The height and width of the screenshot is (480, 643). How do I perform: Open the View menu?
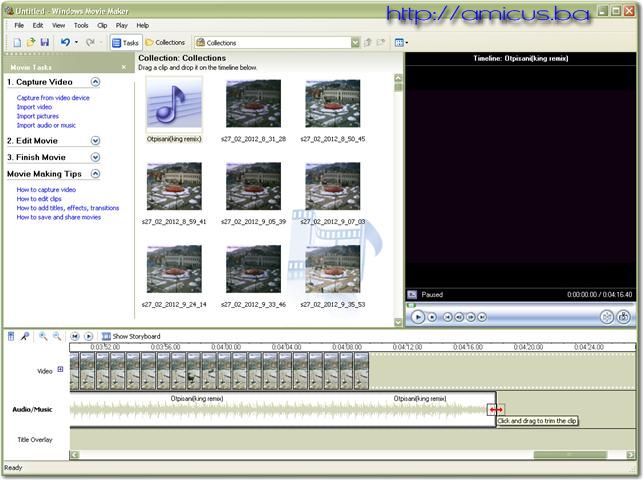click(x=58, y=25)
